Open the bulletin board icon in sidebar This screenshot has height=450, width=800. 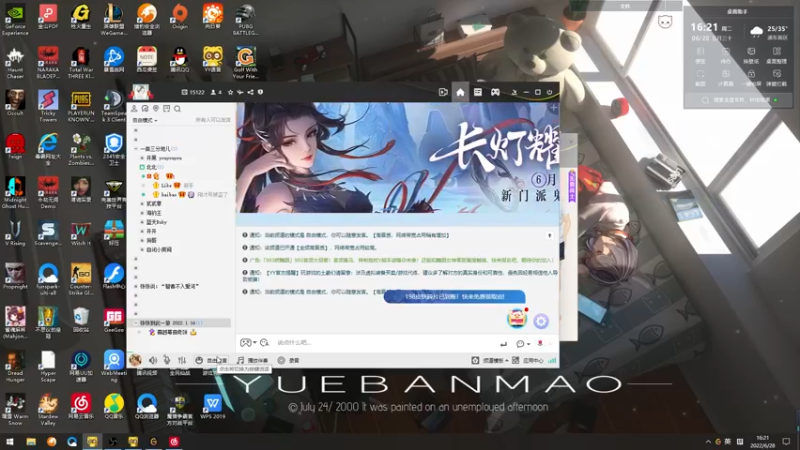click(x=166, y=109)
